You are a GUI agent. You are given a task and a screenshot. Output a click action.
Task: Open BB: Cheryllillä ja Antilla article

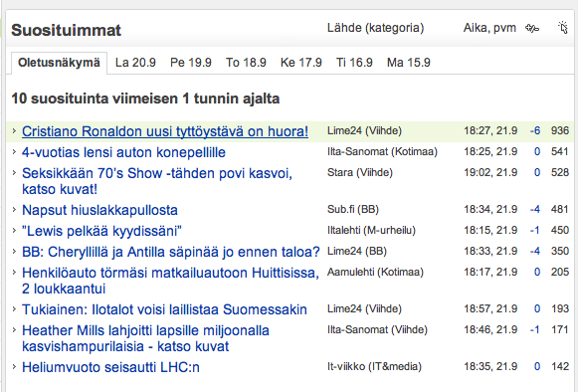coord(171,252)
